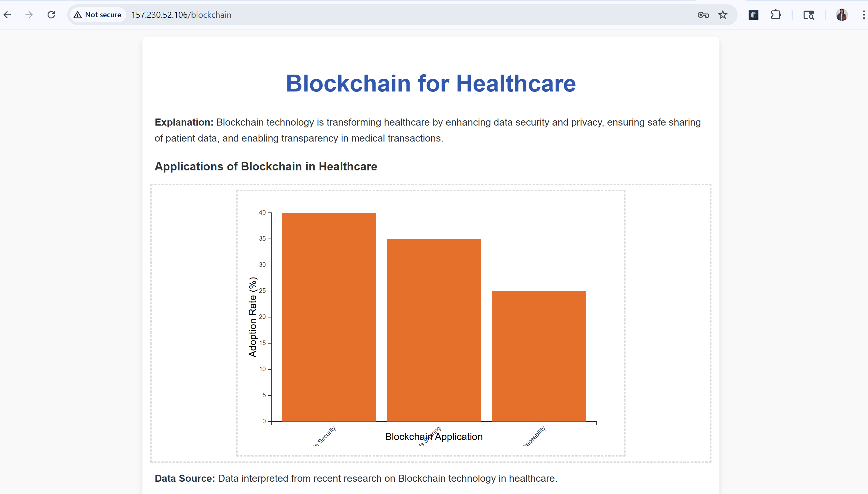The image size is (868, 494).
Task: Click the search-in-sidebar icon
Action: pos(809,15)
